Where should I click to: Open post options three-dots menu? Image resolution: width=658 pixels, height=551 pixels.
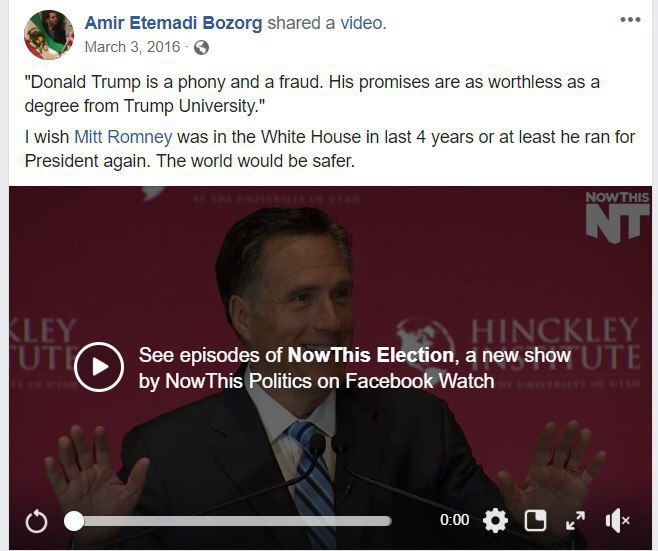point(630,19)
